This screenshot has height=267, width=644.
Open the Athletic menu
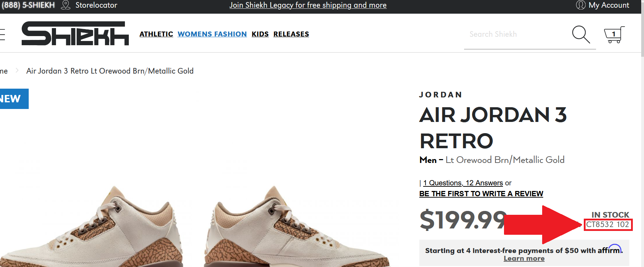coord(156,34)
